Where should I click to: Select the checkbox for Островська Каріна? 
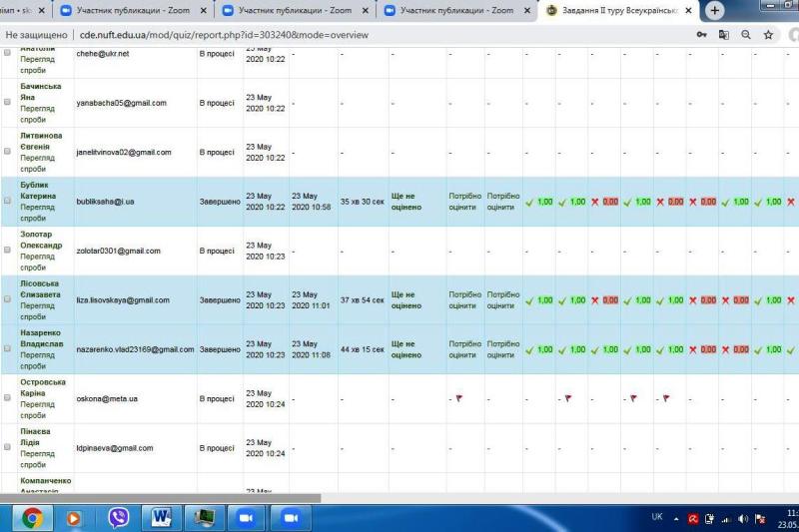point(7,397)
